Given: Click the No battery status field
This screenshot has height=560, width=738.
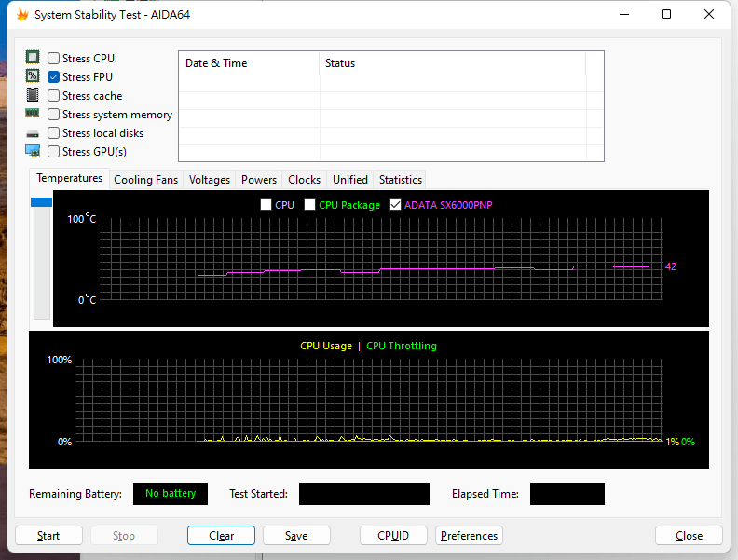Looking at the screenshot, I should 171,494.
